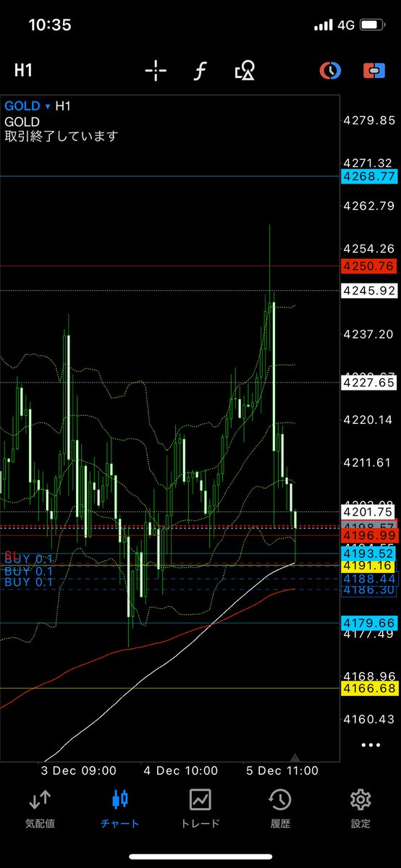Open the Quotes tab (気配値)
Viewport: 401px width, 868px height.
(41, 809)
